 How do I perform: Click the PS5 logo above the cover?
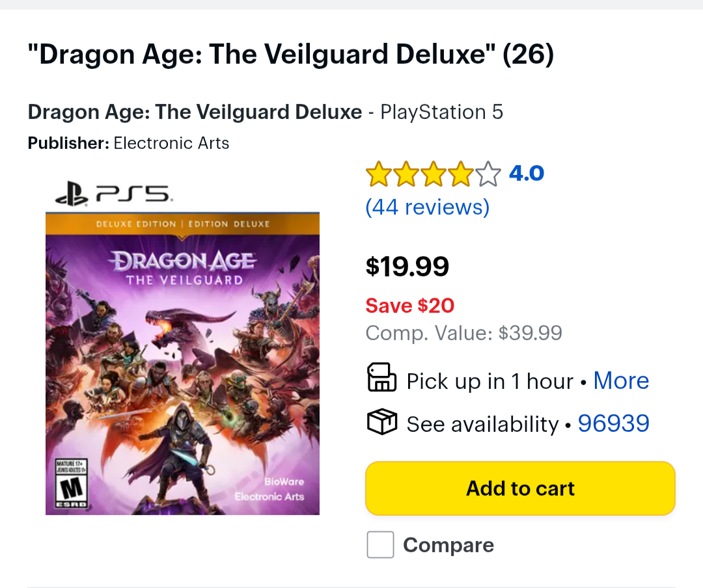(113, 194)
